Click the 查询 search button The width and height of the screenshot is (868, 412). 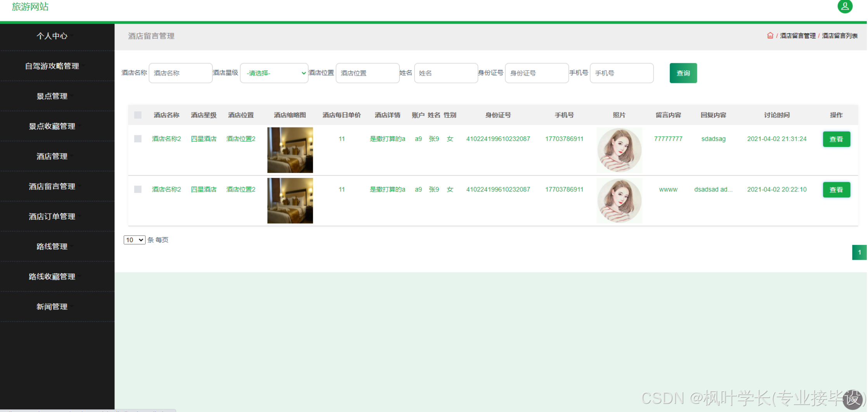pyautogui.click(x=683, y=73)
